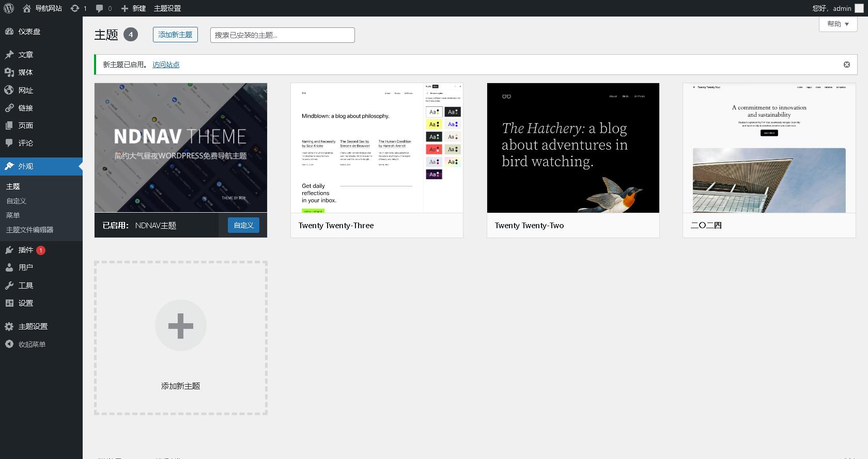The image size is (868, 459).
Task: Click the 主题设置 gear icon in sidebar
Action: [x=9, y=326]
